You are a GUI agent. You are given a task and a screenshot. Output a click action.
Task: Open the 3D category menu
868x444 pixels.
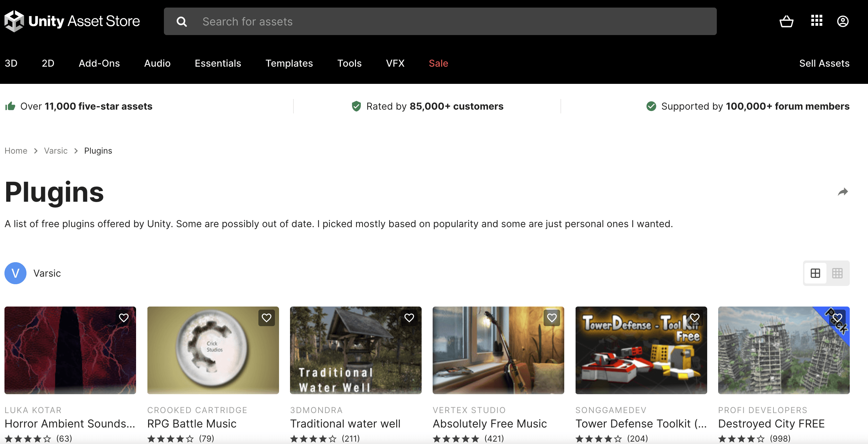[x=11, y=63]
